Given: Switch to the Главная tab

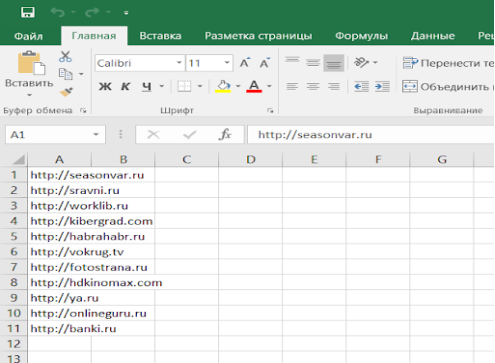Looking at the screenshot, I should (94, 36).
